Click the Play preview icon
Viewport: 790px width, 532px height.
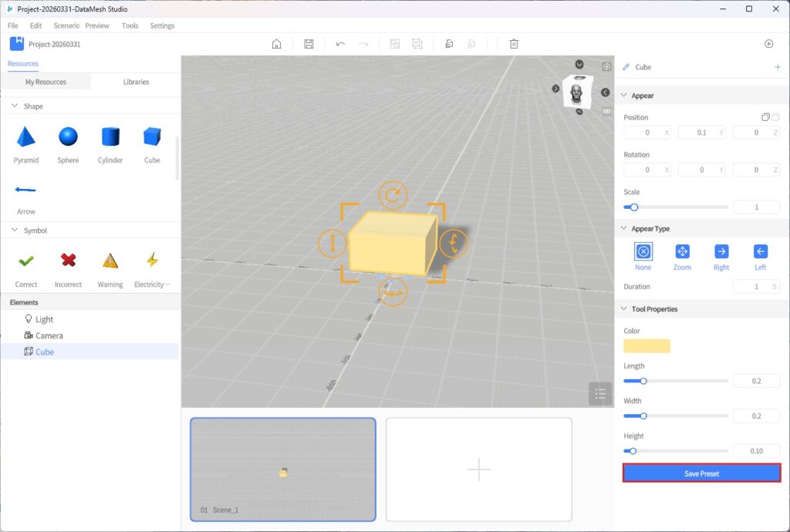(x=768, y=44)
